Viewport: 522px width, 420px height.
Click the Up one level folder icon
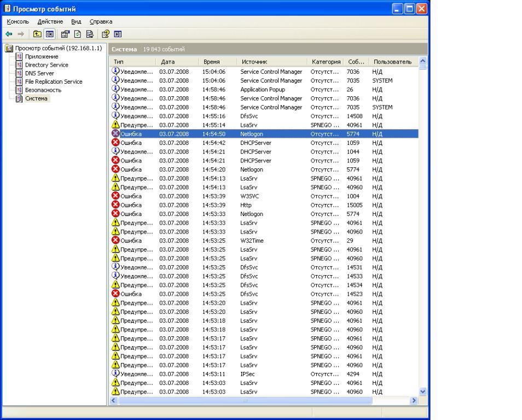click(37, 34)
